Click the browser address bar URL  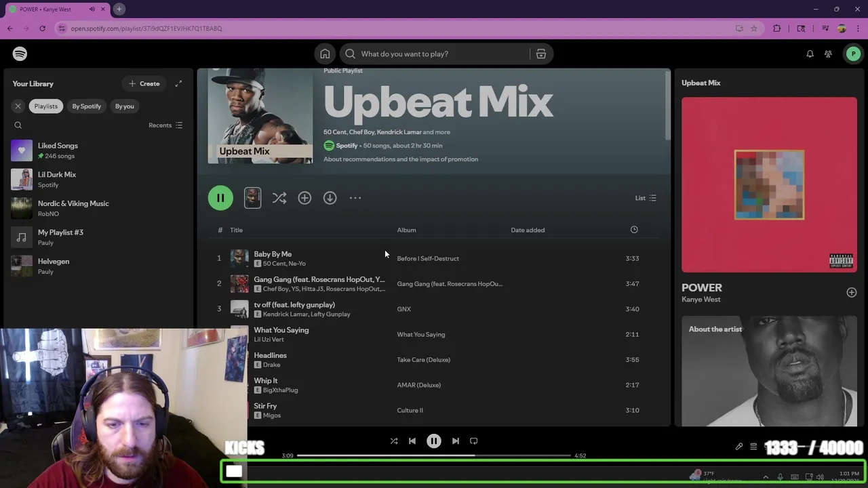point(146,28)
